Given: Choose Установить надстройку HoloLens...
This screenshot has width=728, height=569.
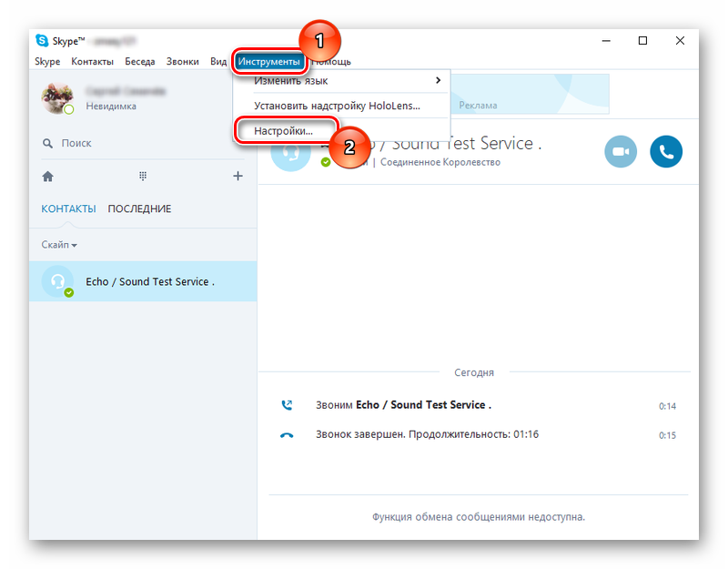Looking at the screenshot, I should 337,106.
